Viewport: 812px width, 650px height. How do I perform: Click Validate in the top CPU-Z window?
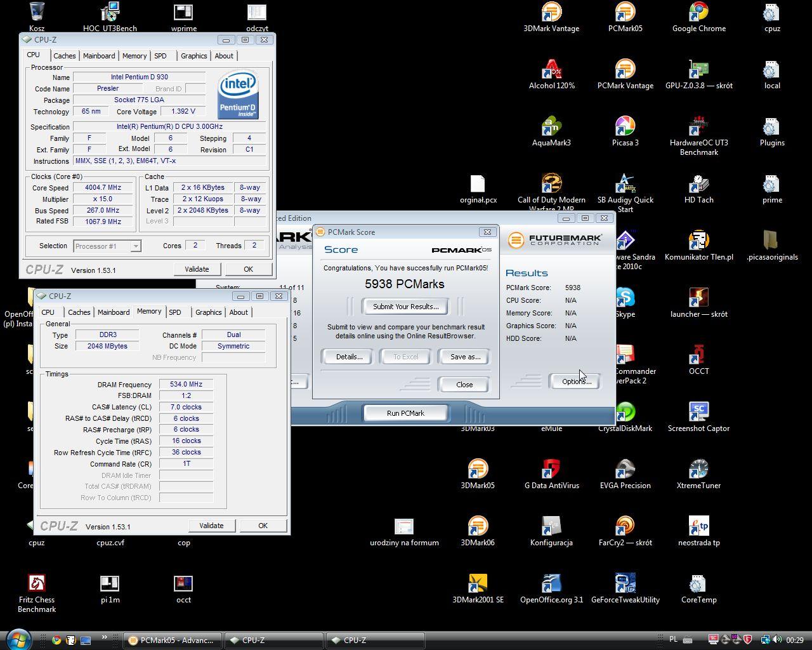coord(197,269)
